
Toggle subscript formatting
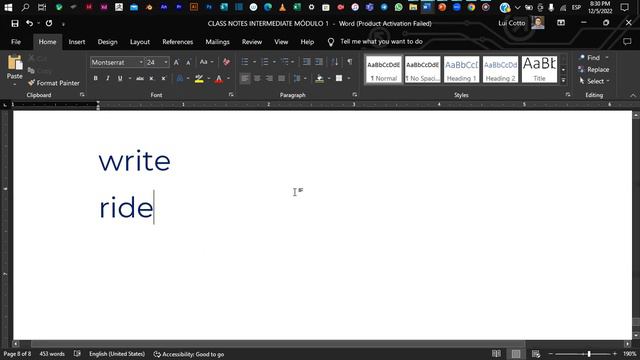pos(151,78)
